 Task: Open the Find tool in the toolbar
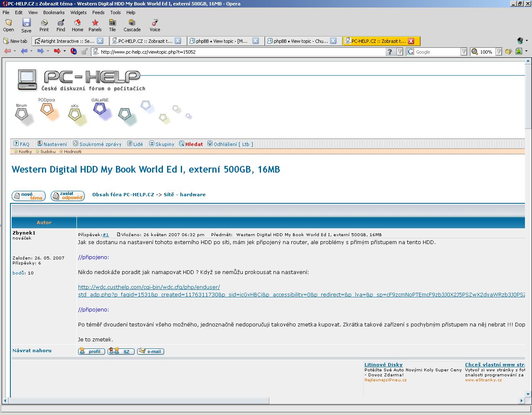[x=61, y=25]
